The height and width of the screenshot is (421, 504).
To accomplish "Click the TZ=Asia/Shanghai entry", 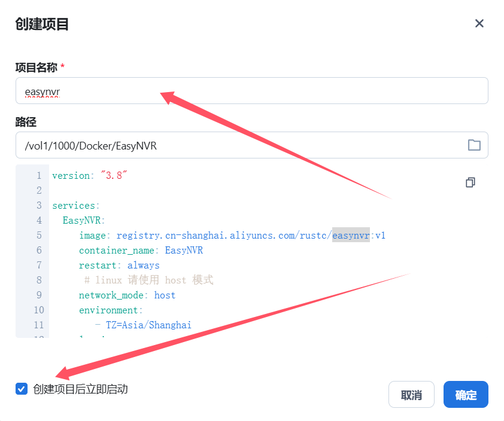I will click(148, 325).
